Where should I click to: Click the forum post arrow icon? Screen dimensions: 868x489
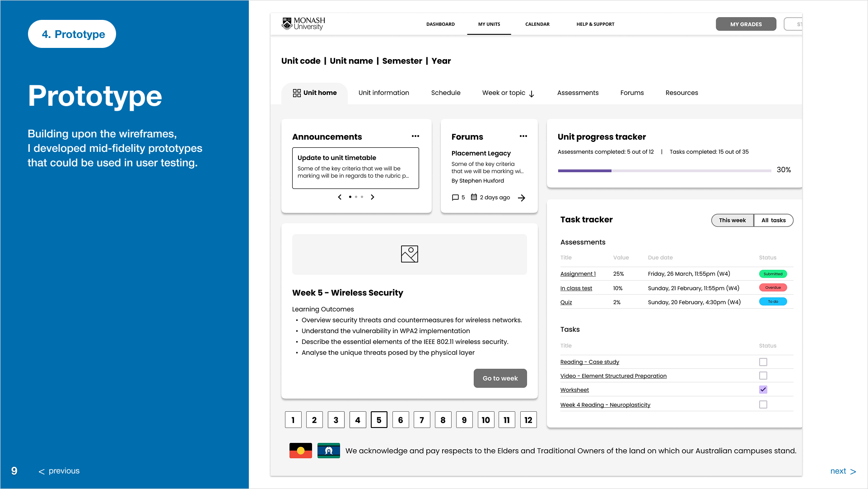(522, 198)
